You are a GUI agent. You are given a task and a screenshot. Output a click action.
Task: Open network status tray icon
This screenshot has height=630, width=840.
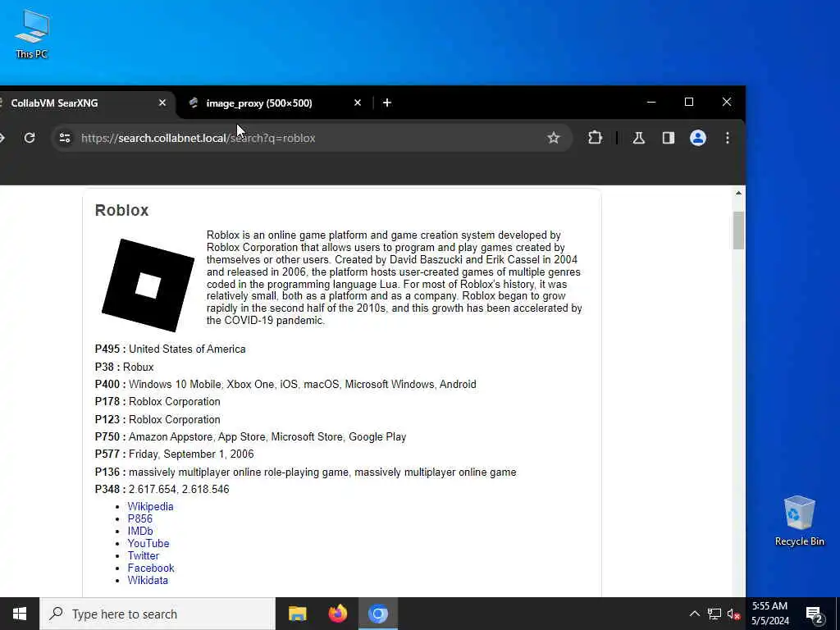(714, 614)
